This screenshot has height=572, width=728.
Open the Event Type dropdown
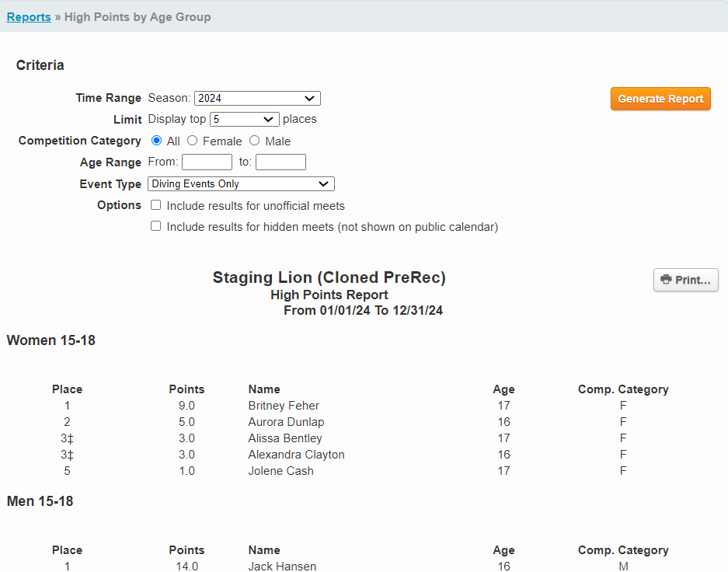tap(241, 184)
